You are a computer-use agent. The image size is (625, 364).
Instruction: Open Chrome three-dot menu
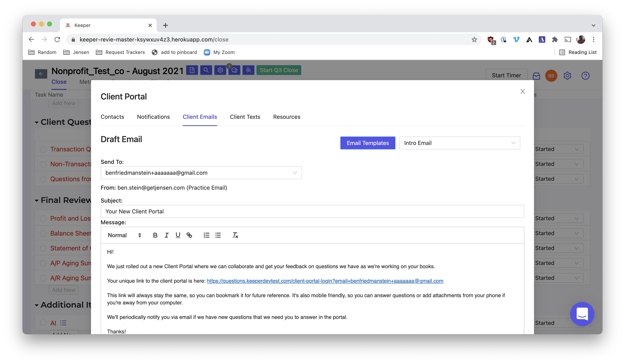[x=594, y=39]
